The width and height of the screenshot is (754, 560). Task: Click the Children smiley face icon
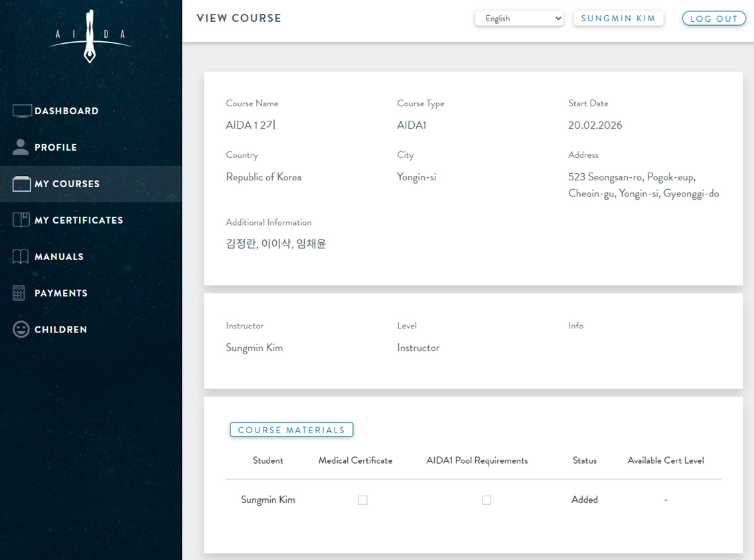pos(21,329)
